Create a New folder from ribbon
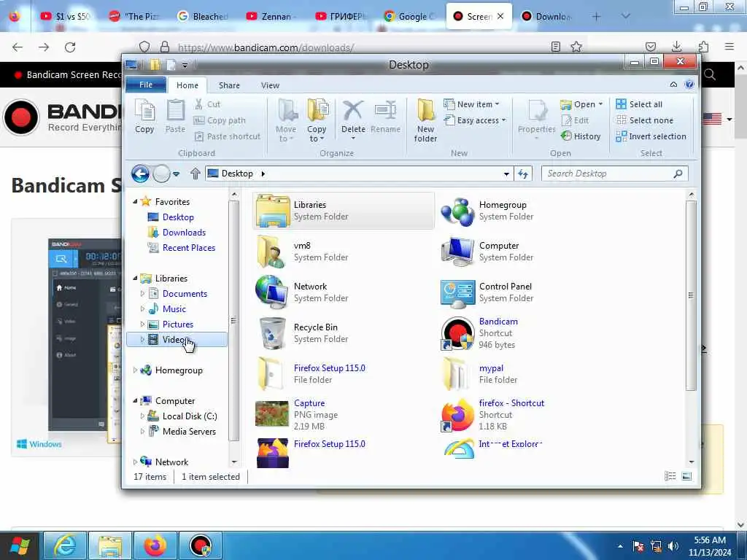This screenshot has width=747, height=560. coord(425,120)
